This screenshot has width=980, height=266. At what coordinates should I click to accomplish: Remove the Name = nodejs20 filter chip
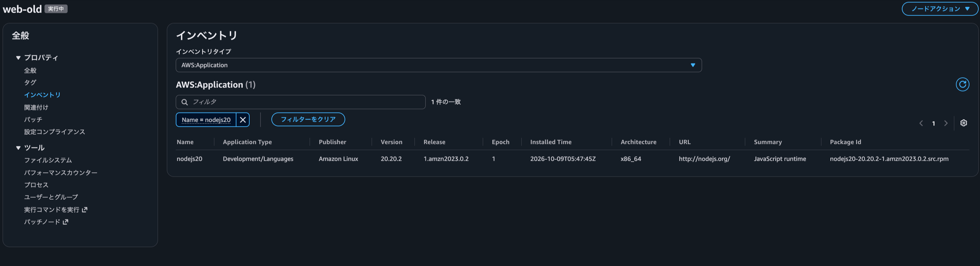(243, 120)
